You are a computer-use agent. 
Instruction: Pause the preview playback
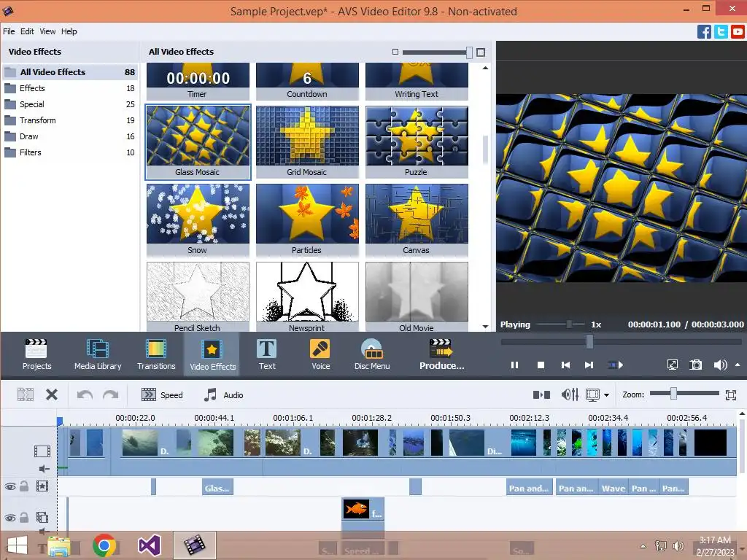click(x=514, y=365)
